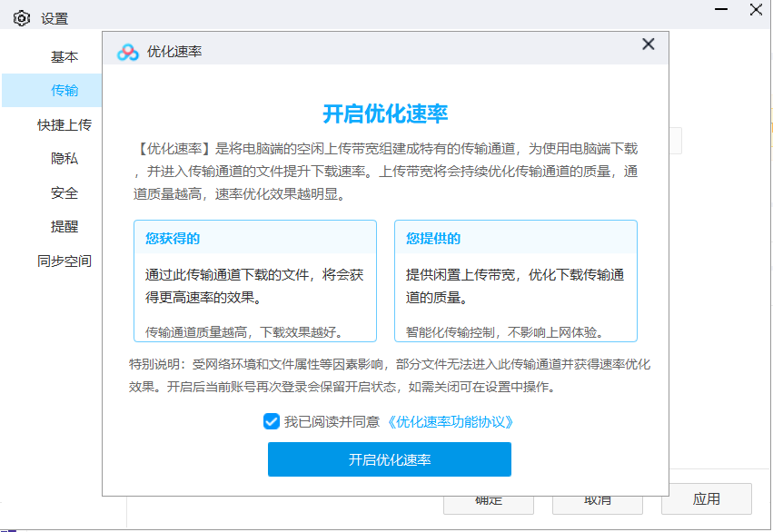Click the Baidu Netdisk logo in dialog header
This screenshot has height=532, width=773.
coord(128,52)
